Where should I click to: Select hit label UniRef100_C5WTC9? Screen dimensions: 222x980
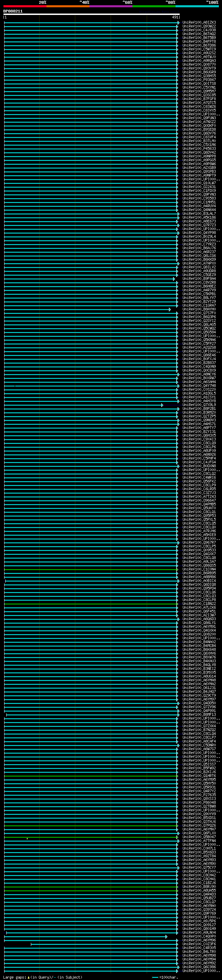pos(199,49)
